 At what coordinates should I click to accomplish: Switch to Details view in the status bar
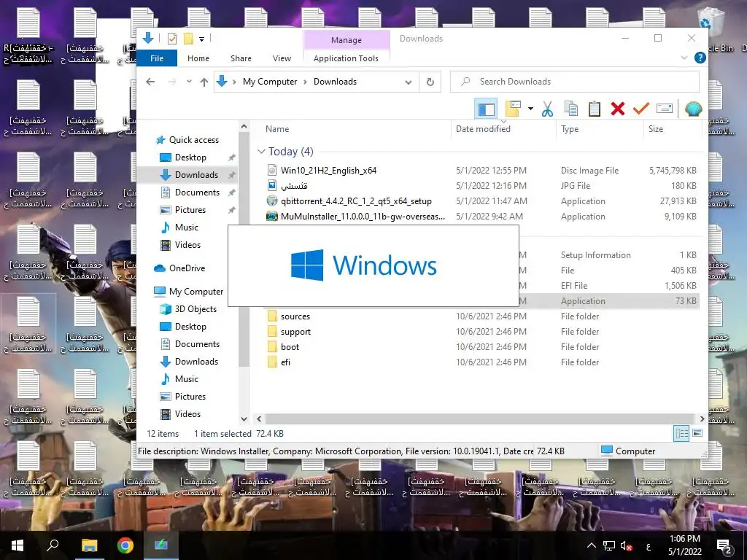(682, 433)
